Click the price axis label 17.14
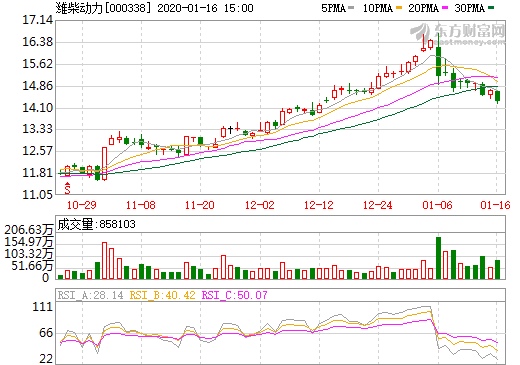Screen dimensions: 520x365 coord(37,20)
